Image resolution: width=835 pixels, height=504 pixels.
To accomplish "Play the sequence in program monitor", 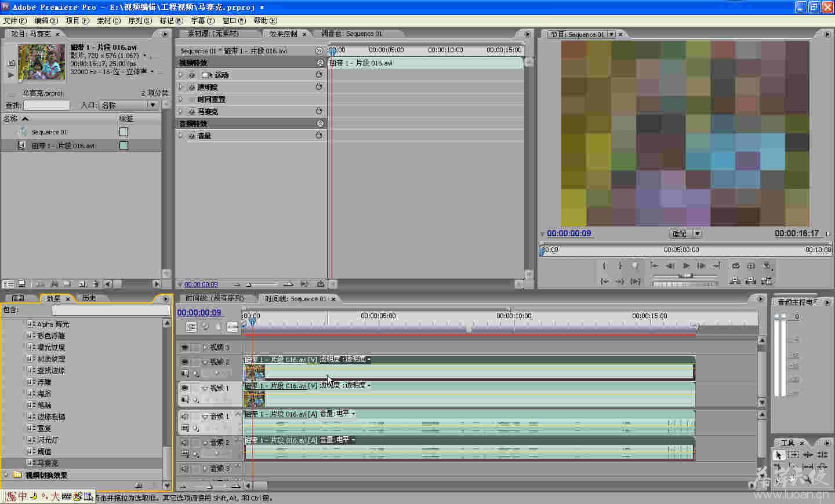I will [686, 266].
